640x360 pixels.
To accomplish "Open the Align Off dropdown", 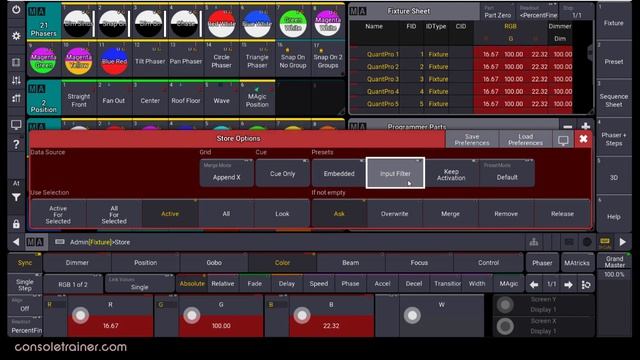I will coord(25,305).
